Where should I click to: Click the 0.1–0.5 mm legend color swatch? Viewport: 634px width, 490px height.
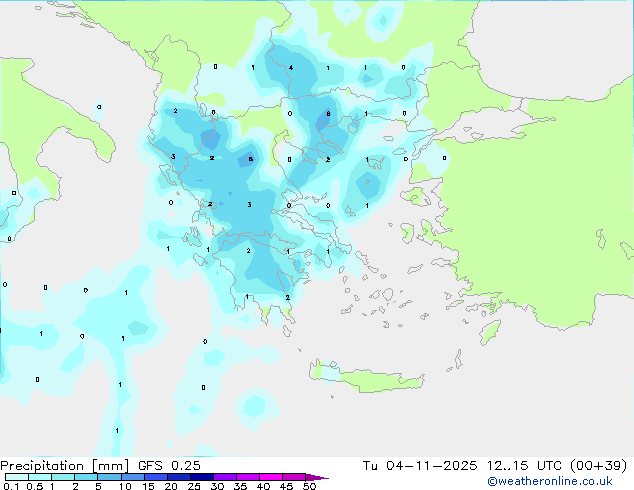(x=17, y=477)
